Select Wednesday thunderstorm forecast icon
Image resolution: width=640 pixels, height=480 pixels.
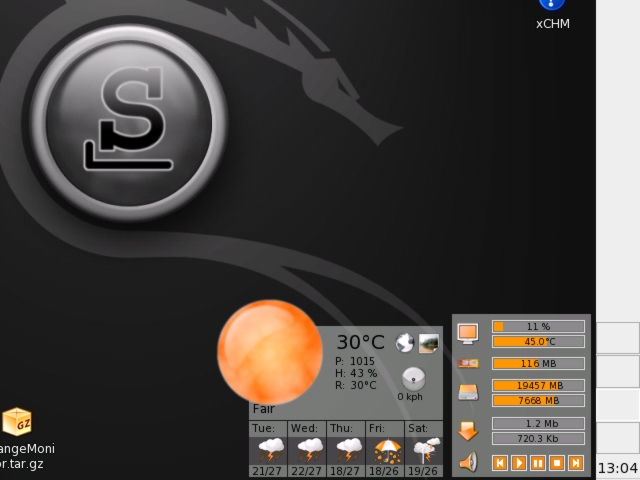(310, 451)
